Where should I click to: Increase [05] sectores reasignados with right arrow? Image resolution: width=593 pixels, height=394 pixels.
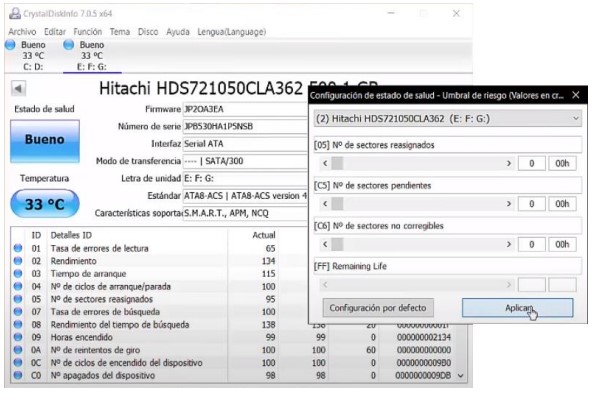coord(509,163)
